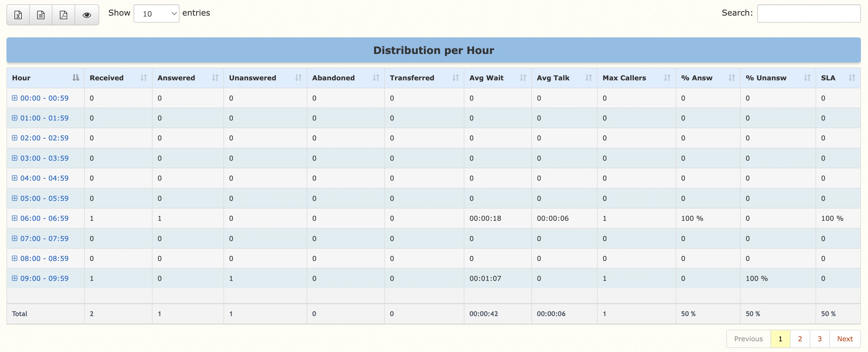Open print preview with the eye icon

[x=87, y=14]
